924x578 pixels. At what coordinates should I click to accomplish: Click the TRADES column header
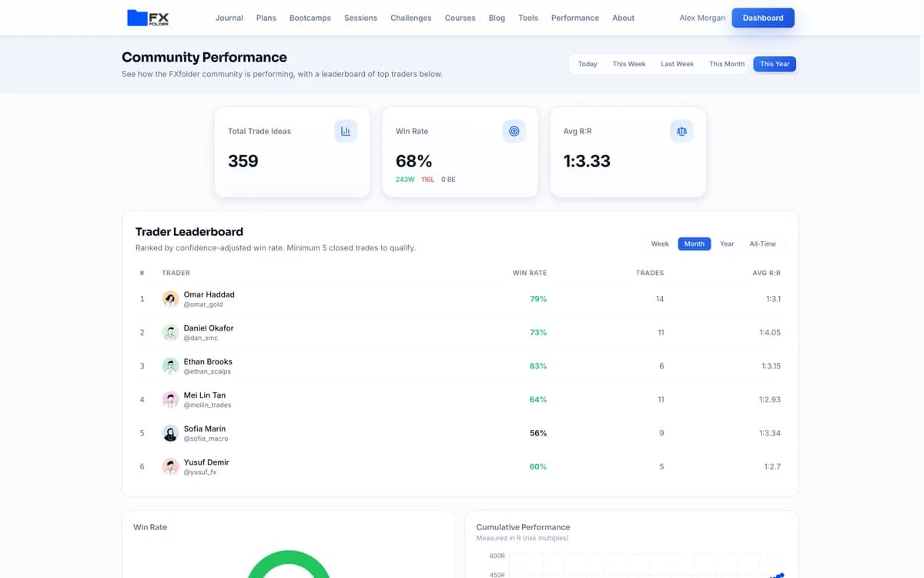650,273
